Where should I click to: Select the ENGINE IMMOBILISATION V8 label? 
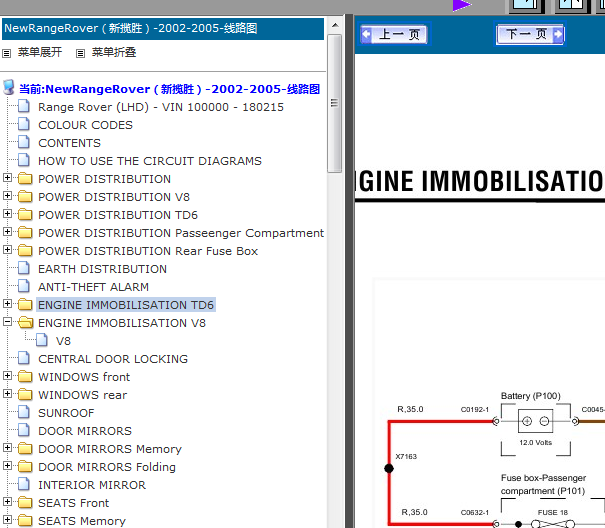point(122,323)
